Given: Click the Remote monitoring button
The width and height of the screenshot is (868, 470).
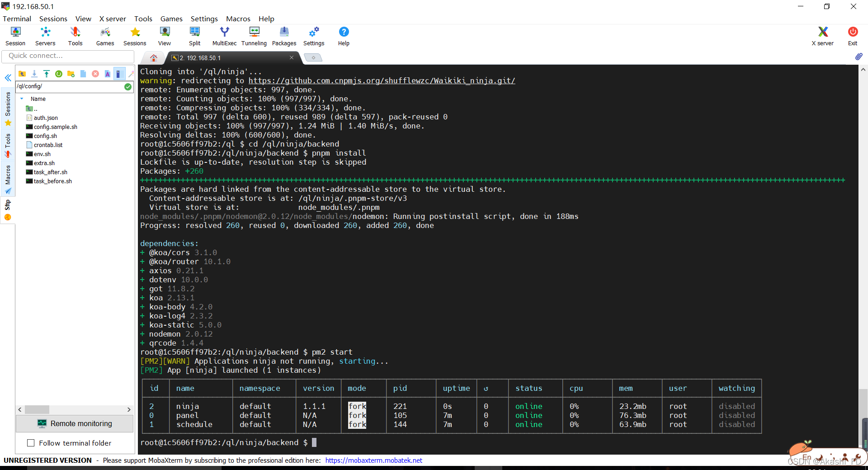Looking at the screenshot, I should (75, 423).
